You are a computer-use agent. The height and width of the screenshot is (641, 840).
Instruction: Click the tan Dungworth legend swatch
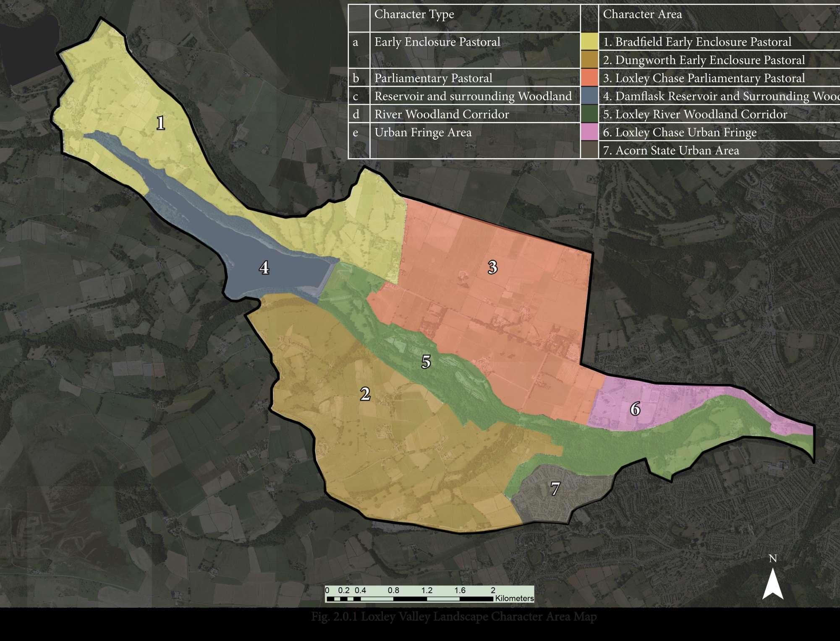[x=589, y=60]
